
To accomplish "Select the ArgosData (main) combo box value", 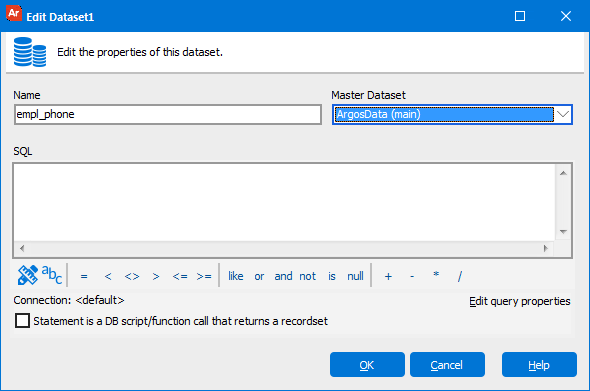I will pyautogui.click(x=444, y=114).
